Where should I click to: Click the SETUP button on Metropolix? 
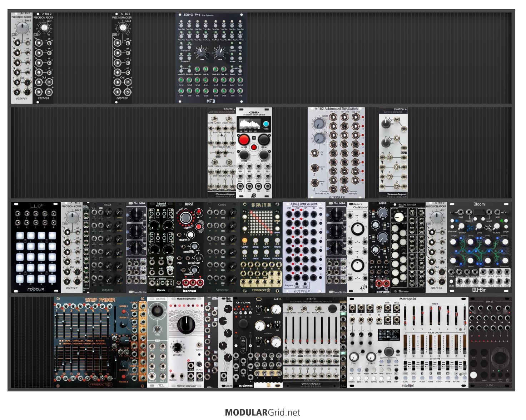pos(374,370)
